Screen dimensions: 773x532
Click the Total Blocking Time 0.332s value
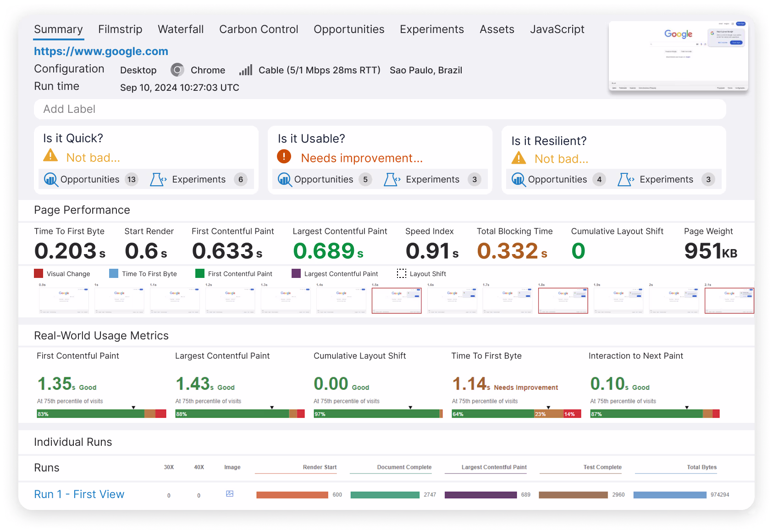512,251
